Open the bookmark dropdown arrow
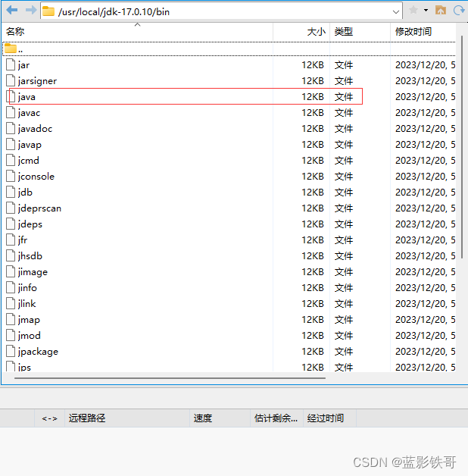 [x=426, y=11]
